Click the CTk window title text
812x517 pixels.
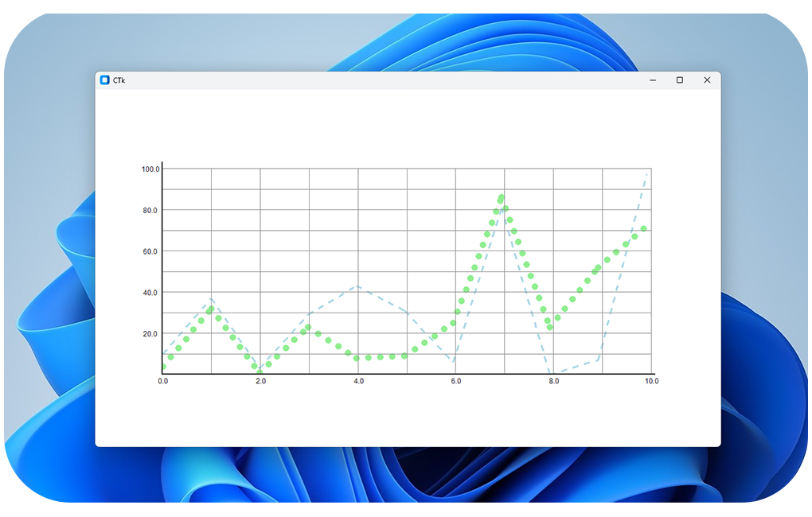pyautogui.click(x=119, y=80)
